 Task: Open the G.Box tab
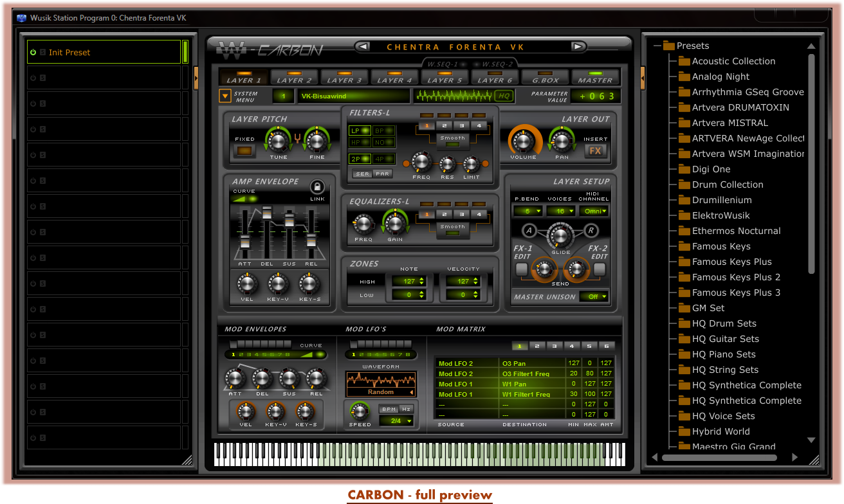(545, 77)
